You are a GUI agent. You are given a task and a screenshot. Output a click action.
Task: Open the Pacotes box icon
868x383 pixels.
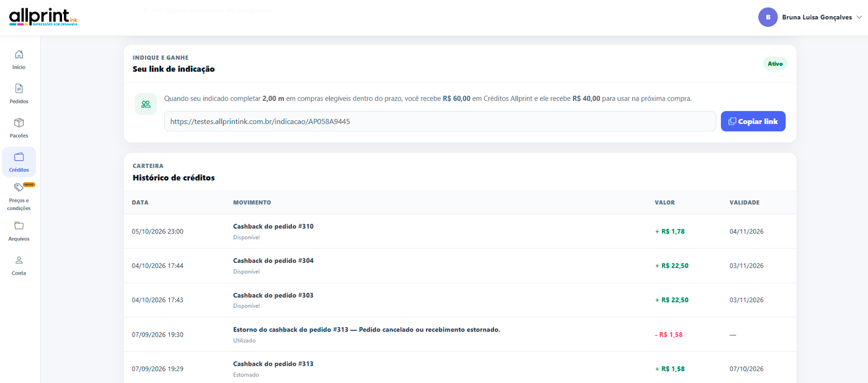click(19, 123)
